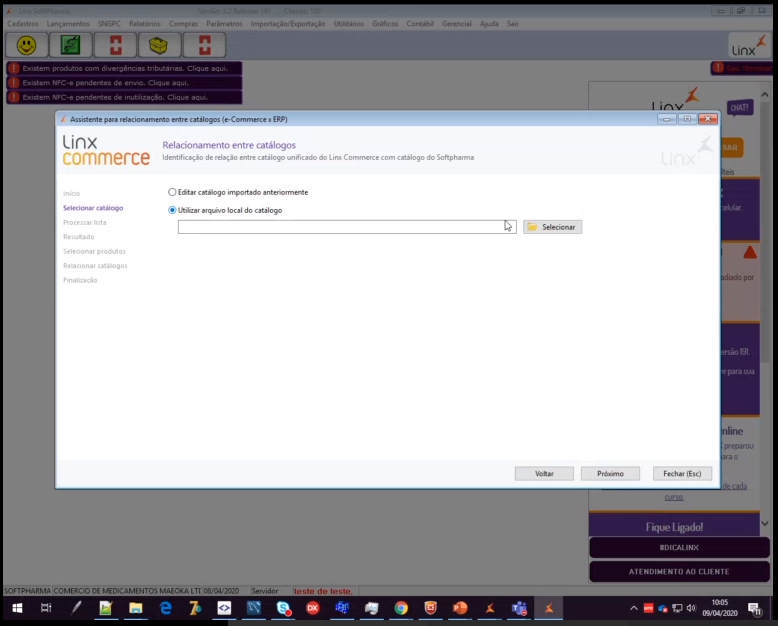This screenshot has height=626, width=778.
Task: Open the pen icon in taskbar
Action: point(76,608)
